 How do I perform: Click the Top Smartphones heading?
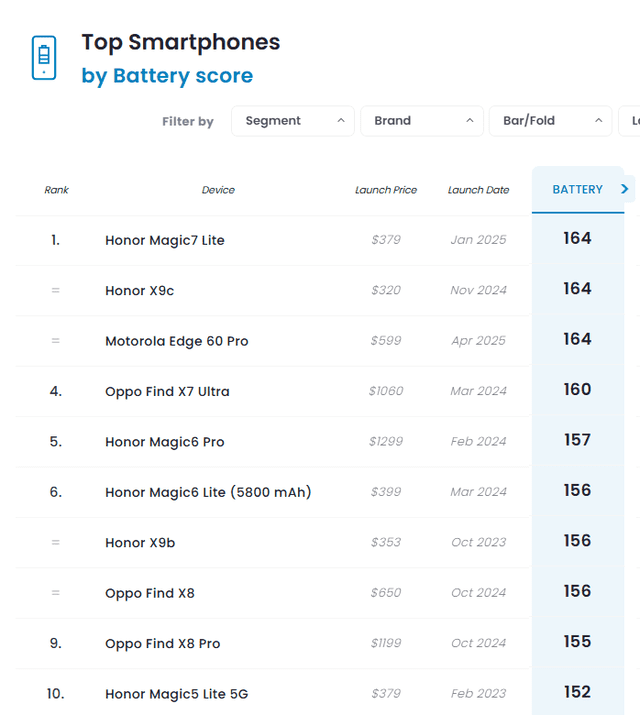coord(181,42)
